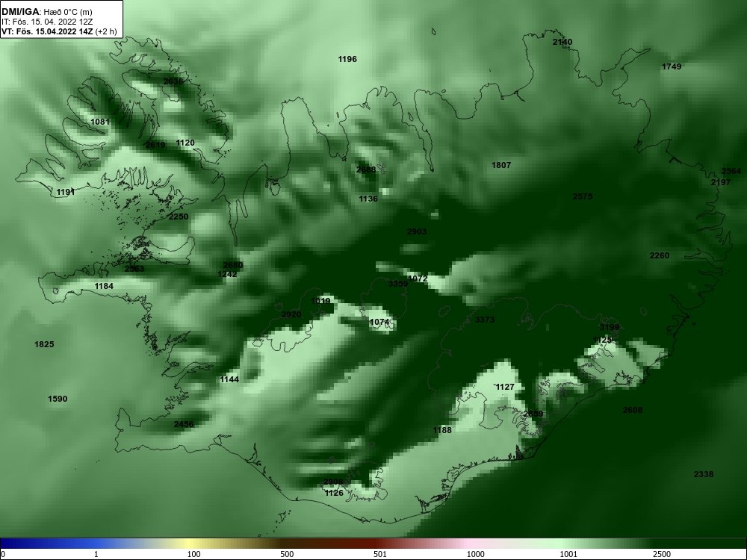Click the map value 1807
Screen dimensions: 747x560
(x=501, y=165)
